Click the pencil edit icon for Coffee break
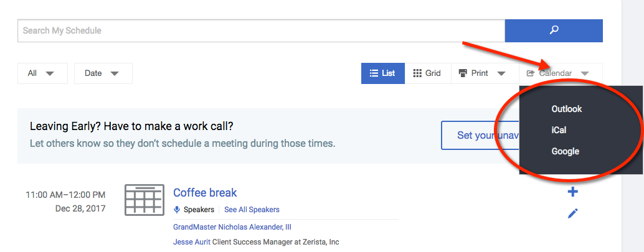Screen dimensions: 644x252 [x=572, y=213]
